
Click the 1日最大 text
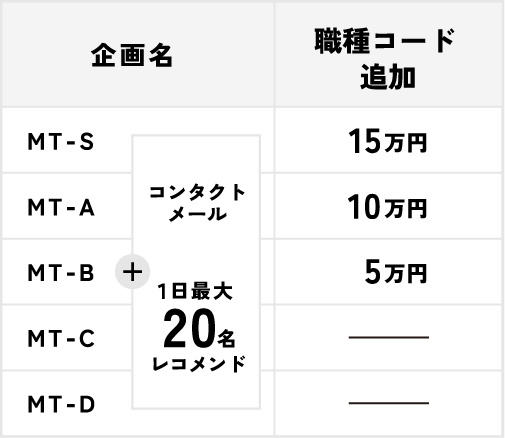(195, 291)
